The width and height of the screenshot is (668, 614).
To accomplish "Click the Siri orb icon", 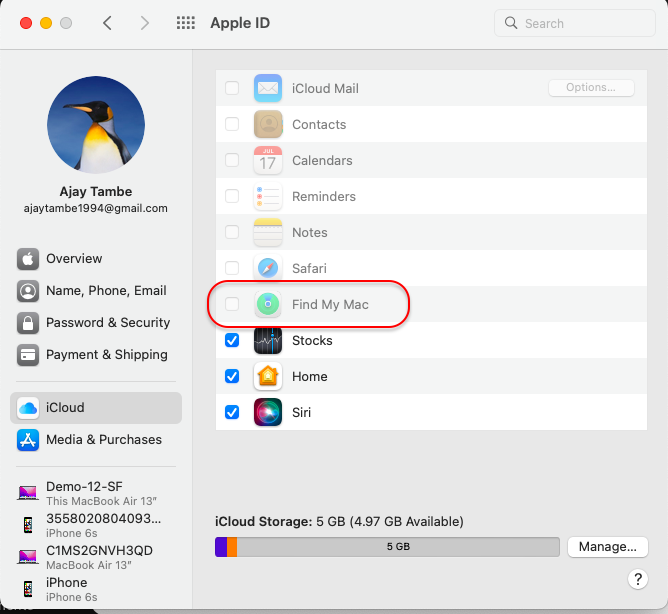I will pos(268,412).
